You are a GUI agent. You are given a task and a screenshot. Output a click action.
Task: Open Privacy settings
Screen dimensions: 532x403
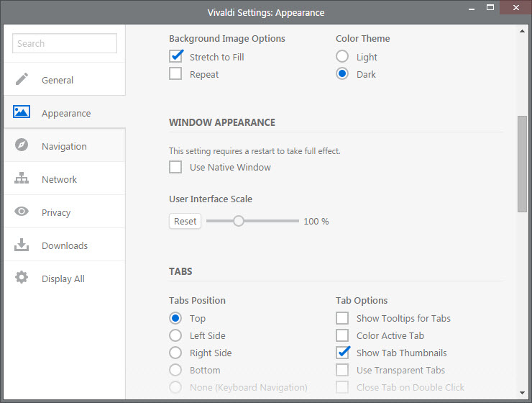(65, 212)
